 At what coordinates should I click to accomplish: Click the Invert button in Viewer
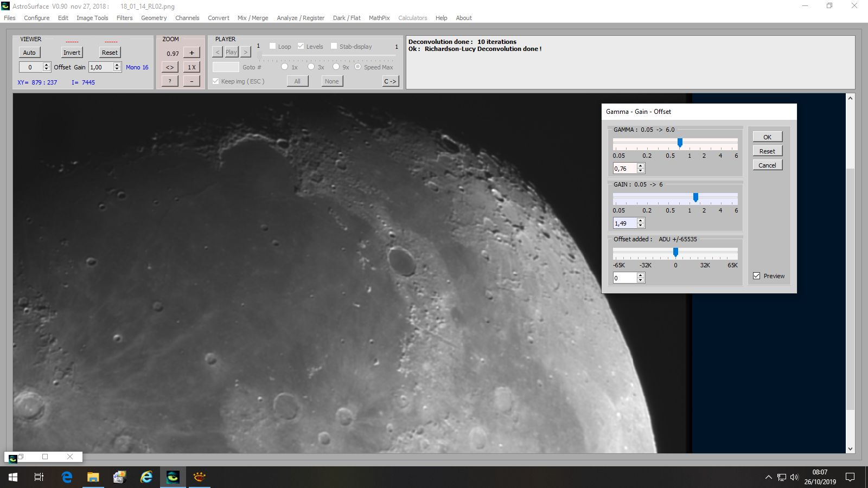[72, 53]
